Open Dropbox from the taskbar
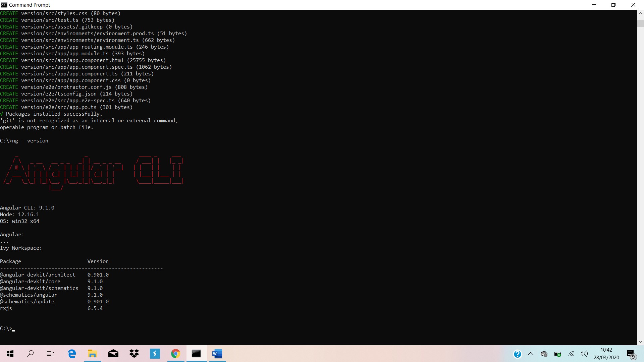Viewport: 644px width, 362px height. click(x=134, y=354)
